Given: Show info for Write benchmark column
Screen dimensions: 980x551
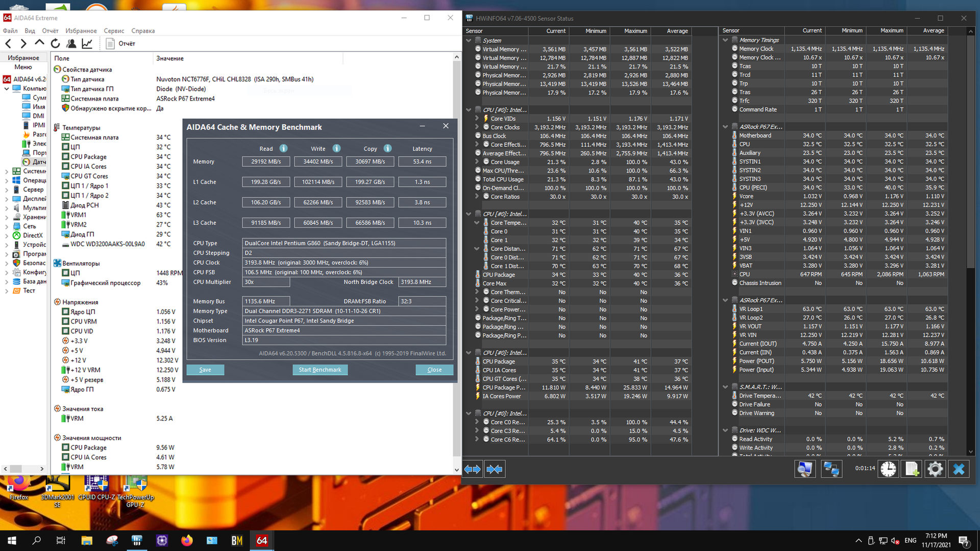Looking at the screenshot, I should tap(336, 148).
